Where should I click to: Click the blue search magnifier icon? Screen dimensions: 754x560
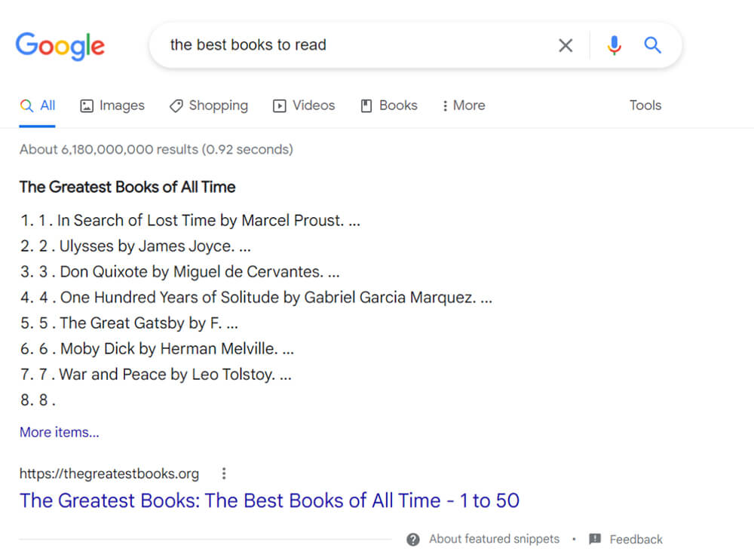coord(652,45)
